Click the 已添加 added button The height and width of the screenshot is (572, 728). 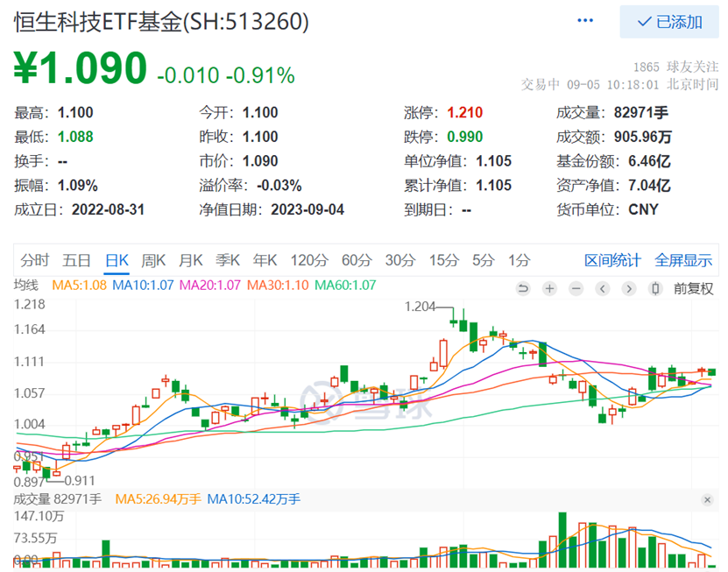pyautogui.click(x=670, y=22)
